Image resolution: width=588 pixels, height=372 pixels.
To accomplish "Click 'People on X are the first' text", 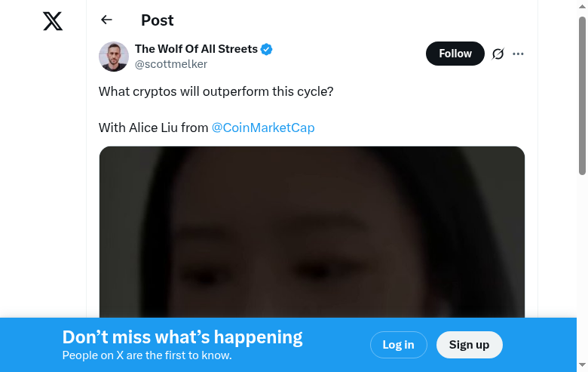I will coord(146,355).
